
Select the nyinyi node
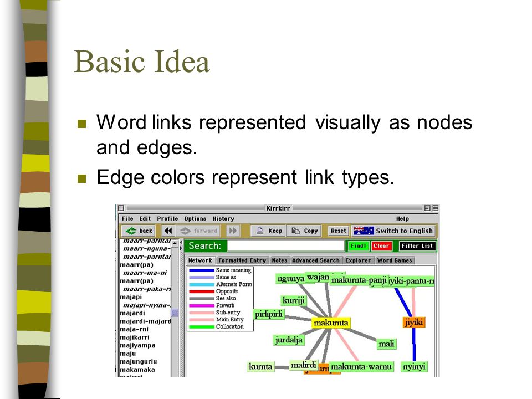(x=414, y=367)
